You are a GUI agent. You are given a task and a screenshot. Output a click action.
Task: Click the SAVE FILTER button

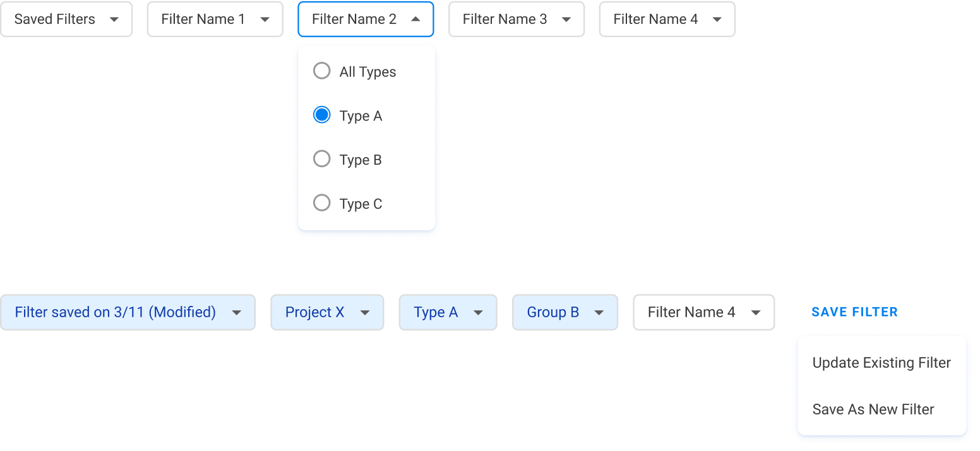854,312
